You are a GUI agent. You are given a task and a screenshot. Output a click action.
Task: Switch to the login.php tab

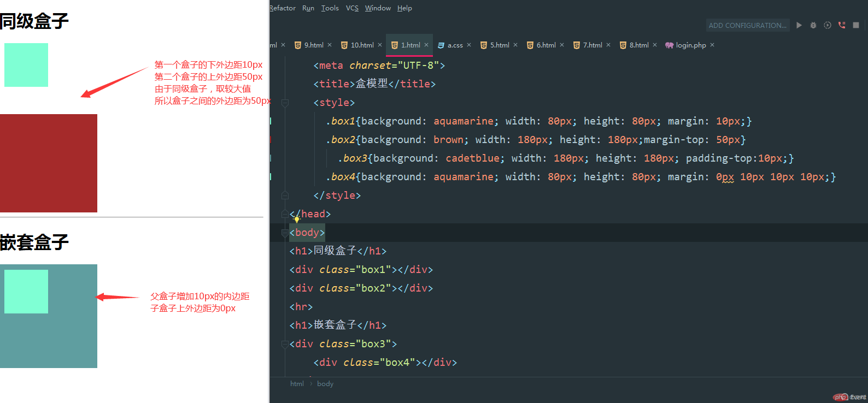tap(691, 45)
